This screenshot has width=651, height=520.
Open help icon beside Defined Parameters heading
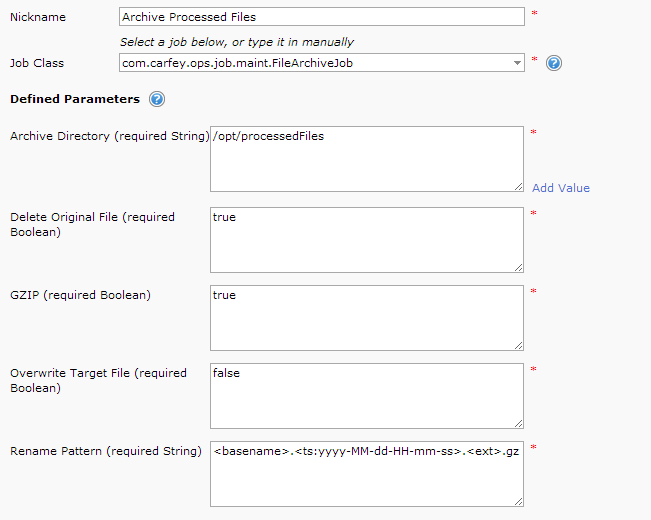pos(157,99)
